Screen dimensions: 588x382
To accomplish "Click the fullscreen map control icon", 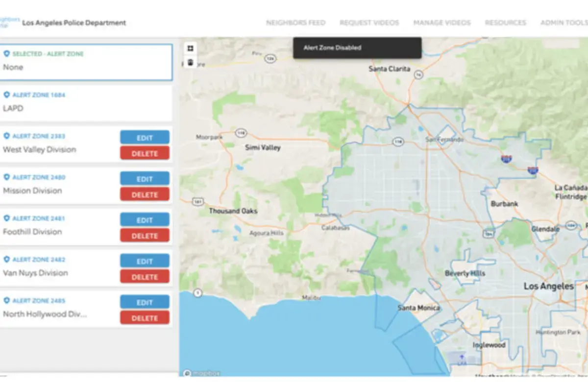I will 190,48.
